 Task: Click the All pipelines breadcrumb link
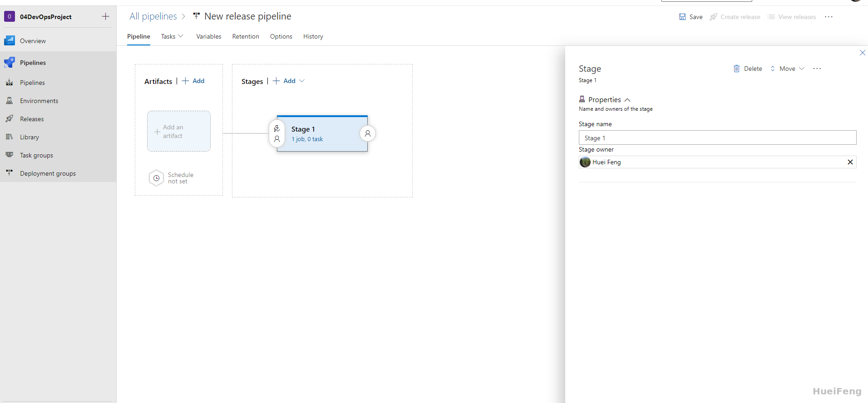[x=153, y=16]
